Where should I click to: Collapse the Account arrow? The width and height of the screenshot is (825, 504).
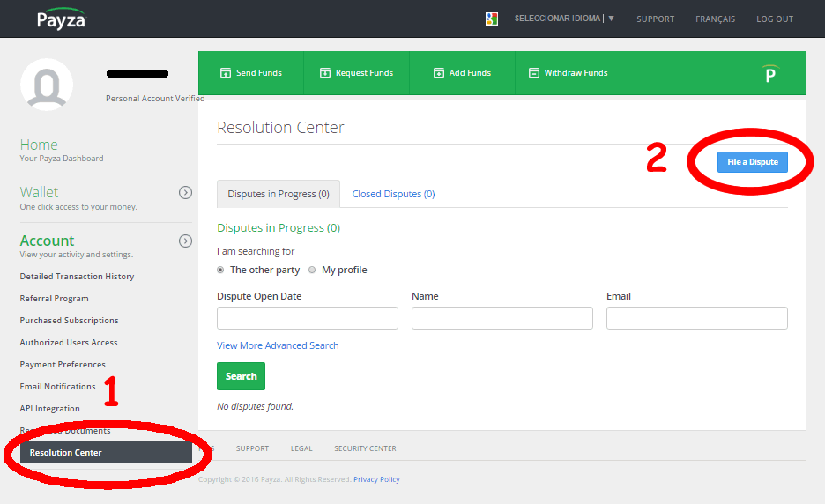[185, 241]
